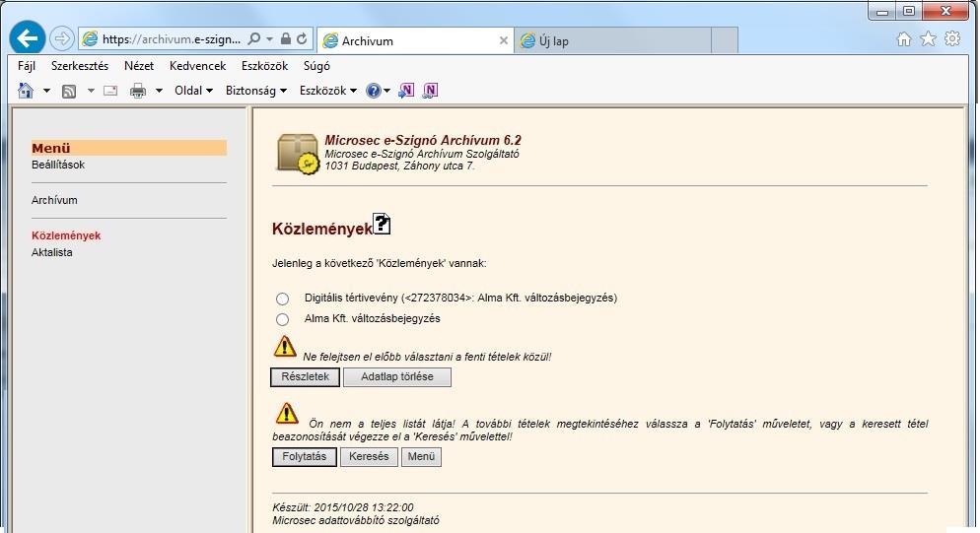Click the second OneNote linked notes icon

pyautogui.click(x=430, y=91)
